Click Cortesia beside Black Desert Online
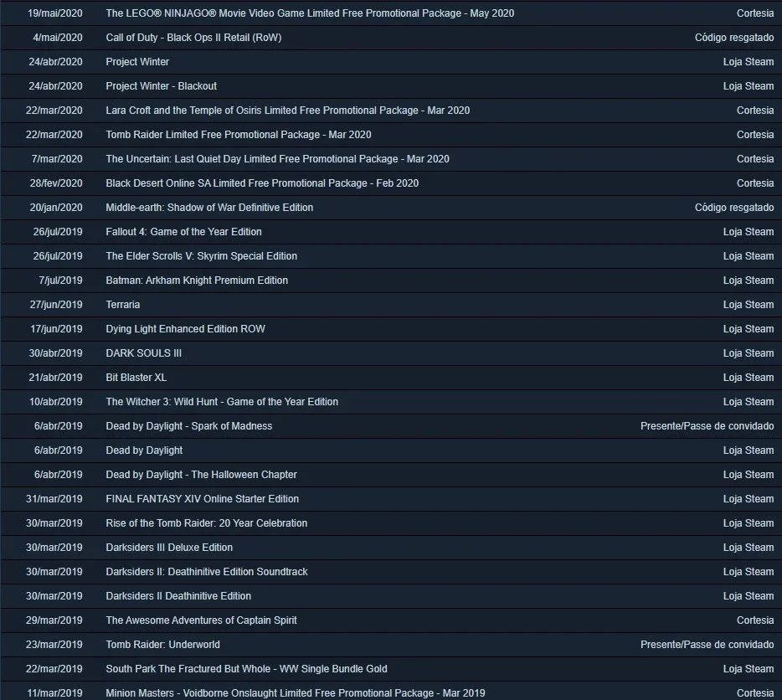The width and height of the screenshot is (782, 700). pos(755,183)
